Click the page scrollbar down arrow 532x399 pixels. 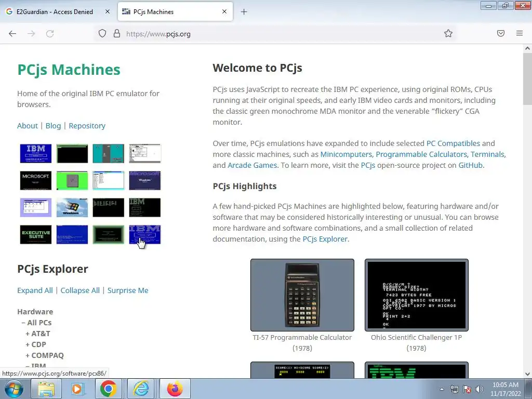click(527, 374)
